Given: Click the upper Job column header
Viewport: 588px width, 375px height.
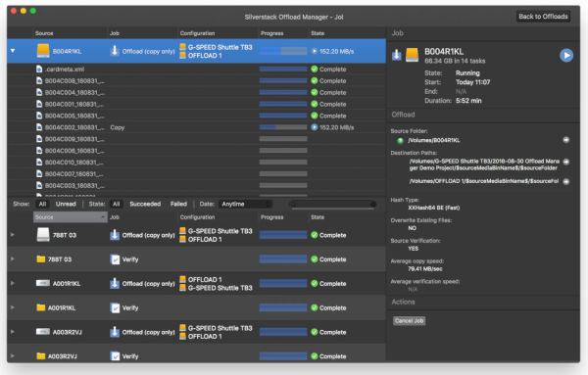Looking at the screenshot, I should click(142, 33).
